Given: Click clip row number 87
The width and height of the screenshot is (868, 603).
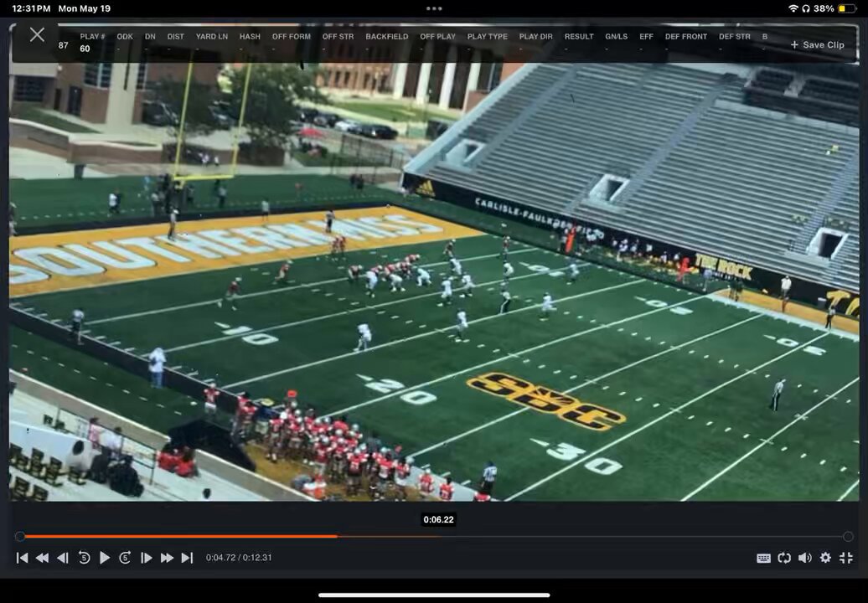Looking at the screenshot, I should click(64, 45).
